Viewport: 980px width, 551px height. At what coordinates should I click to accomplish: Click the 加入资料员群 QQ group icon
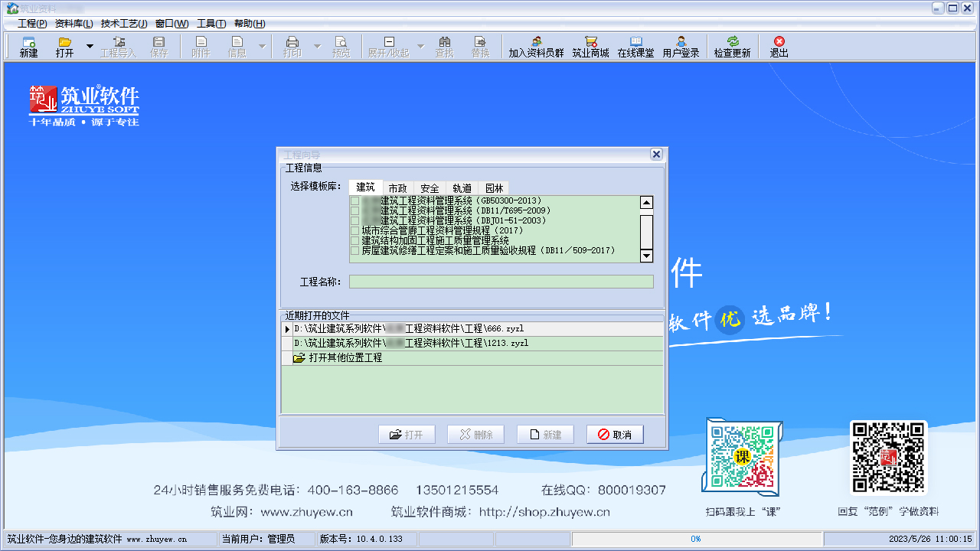536,46
